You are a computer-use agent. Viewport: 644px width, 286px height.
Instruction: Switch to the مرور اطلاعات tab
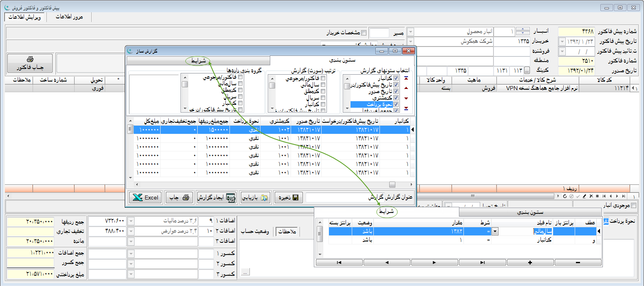click(x=69, y=17)
